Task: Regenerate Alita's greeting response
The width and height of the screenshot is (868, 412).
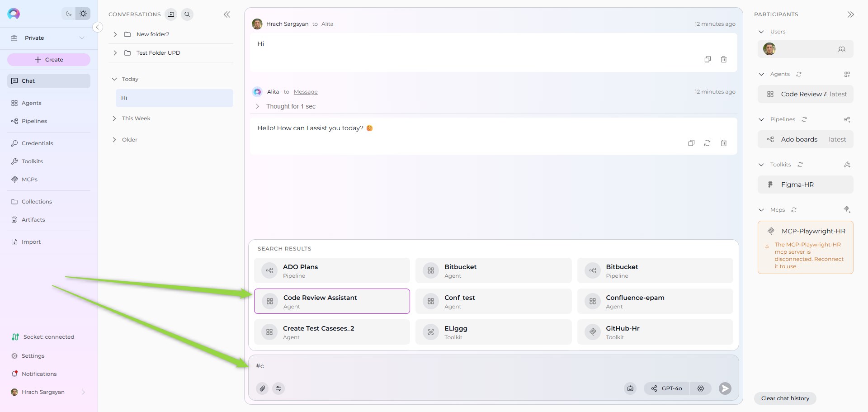Action: tap(707, 143)
